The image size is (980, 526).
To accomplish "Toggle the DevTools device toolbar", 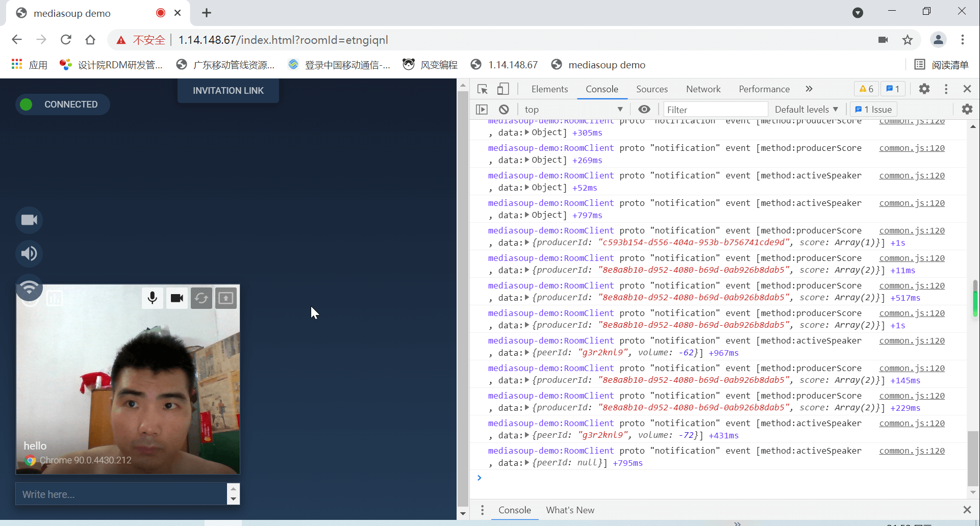I will [x=503, y=89].
